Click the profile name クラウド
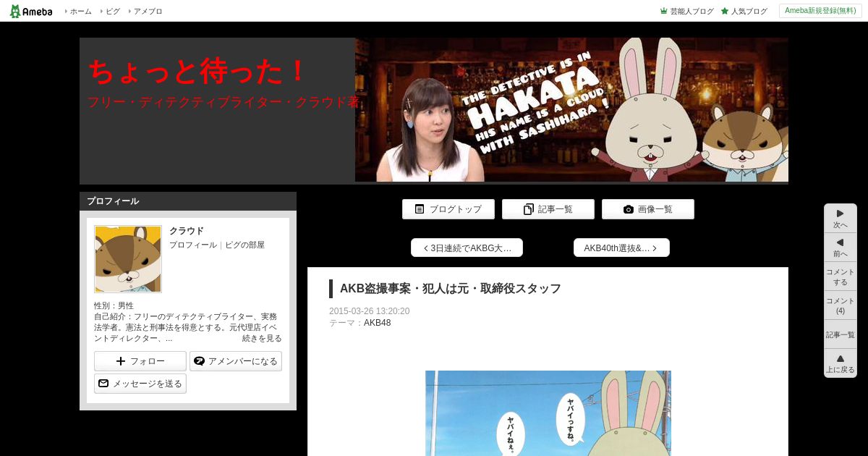 point(187,231)
